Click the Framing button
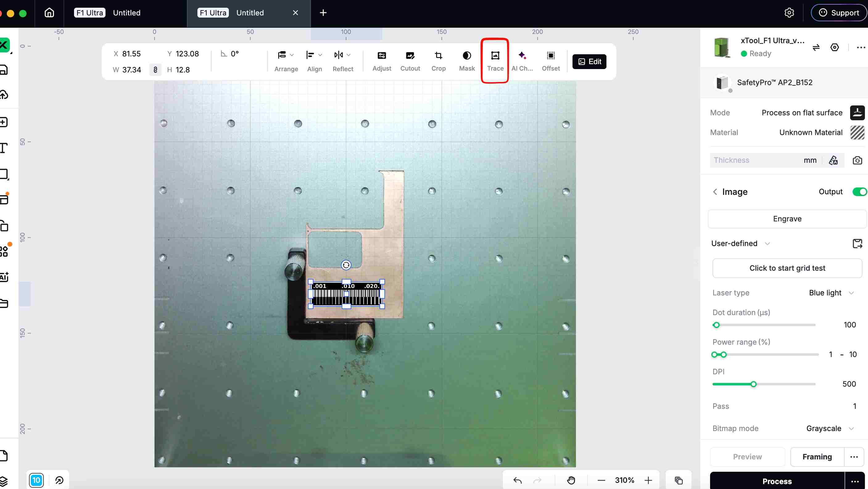868x489 pixels. click(x=817, y=457)
